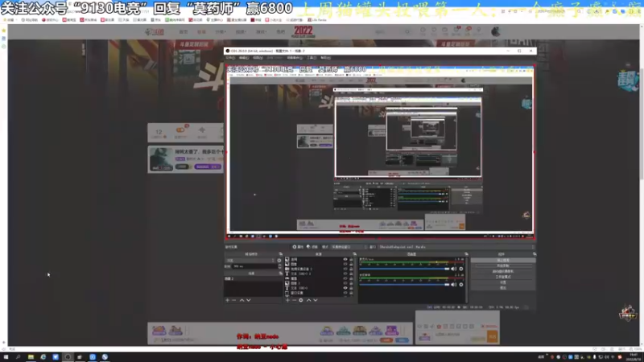Toggle lock on third source (video capture device)
Image resolution: width=644 pixels, height=362 pixels.
point(351,269)
